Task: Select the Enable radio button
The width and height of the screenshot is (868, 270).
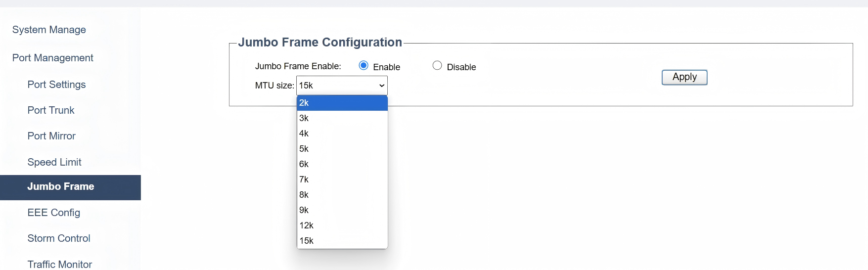Action: (x=364, y=66)
